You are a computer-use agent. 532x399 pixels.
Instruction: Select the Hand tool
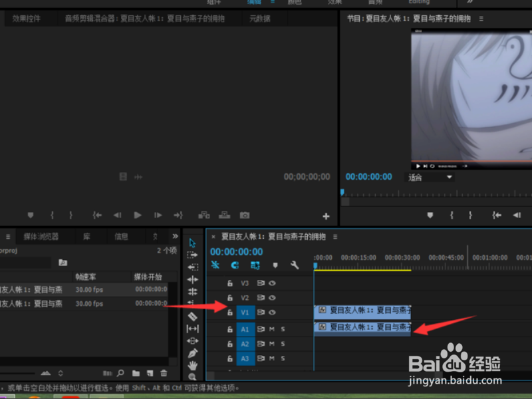[x=193, y=365]
